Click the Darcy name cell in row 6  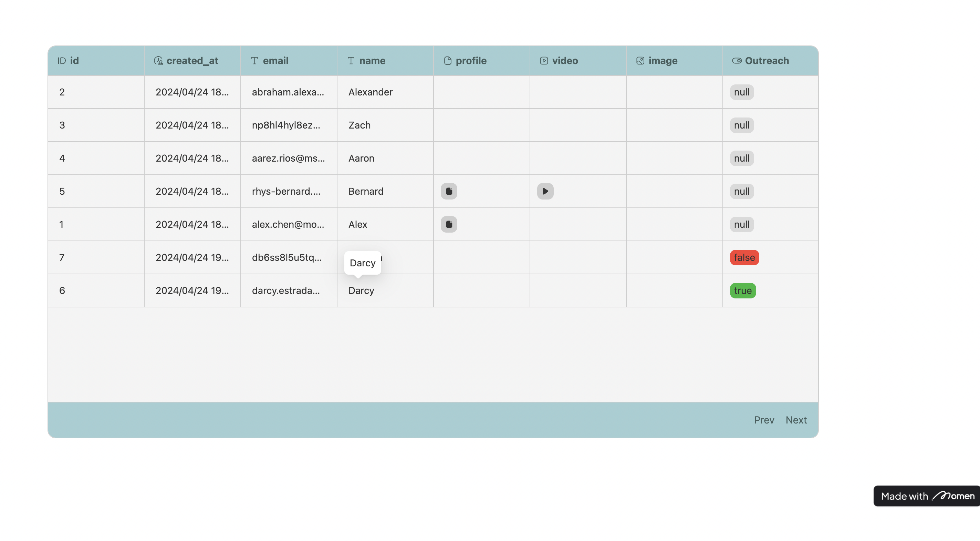(385, 290)
